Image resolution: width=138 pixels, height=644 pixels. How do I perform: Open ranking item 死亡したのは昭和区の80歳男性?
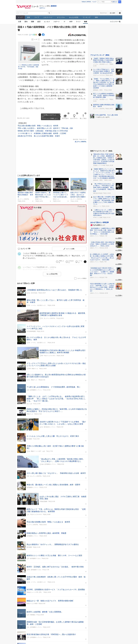click(104, 96)
